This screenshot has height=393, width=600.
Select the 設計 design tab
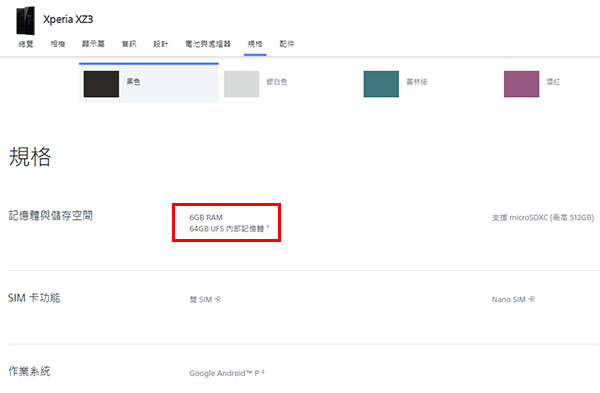161,44
